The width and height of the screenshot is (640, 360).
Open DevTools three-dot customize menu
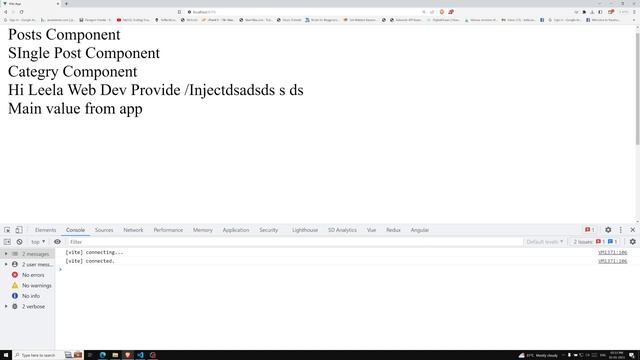(x=621, y=230)
